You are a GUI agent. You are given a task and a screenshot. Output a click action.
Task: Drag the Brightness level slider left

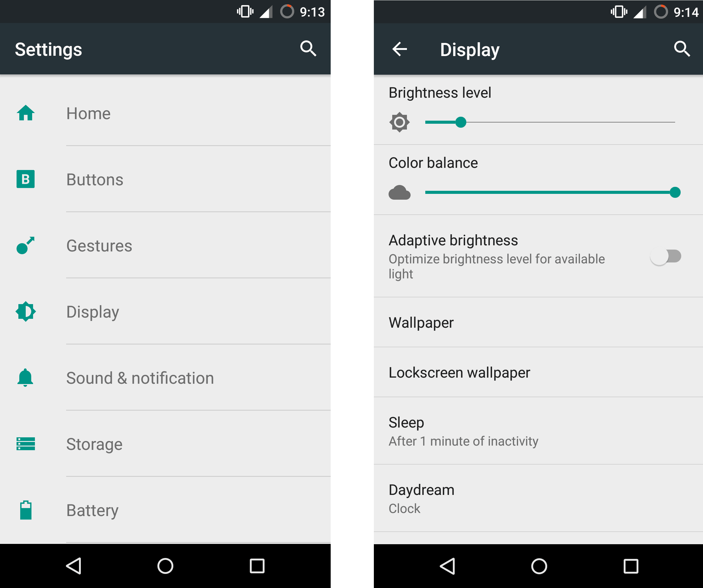pyautogui.click(x=461, y=122)
